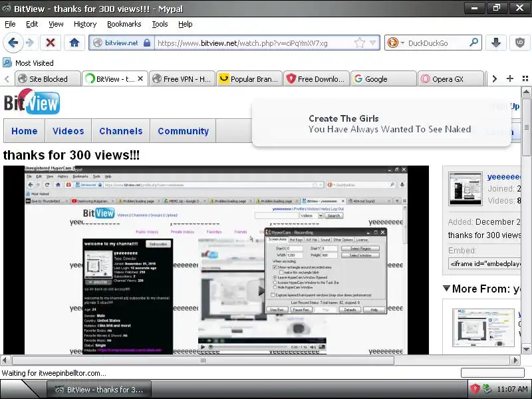The width and height of the screenshot is (532, 399).
Task: Click the search magnifier icon
Action: [x=473, y=43]
